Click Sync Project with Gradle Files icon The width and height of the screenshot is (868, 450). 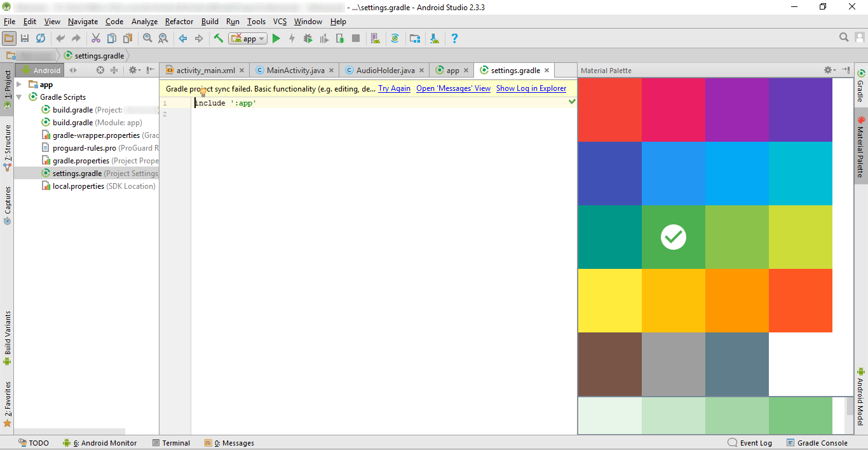(x=395, y=38)
